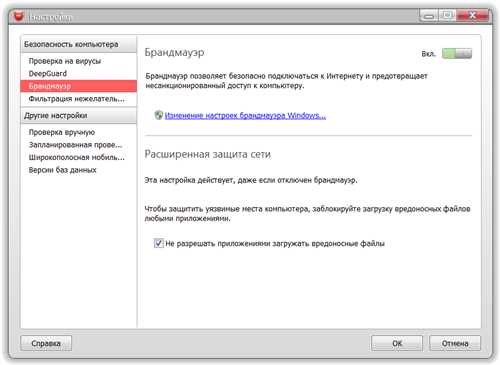Open Изменение настроек брандмауэра Windows link
500x365 pixels.
pyautogui.click(x=245, y=116)
